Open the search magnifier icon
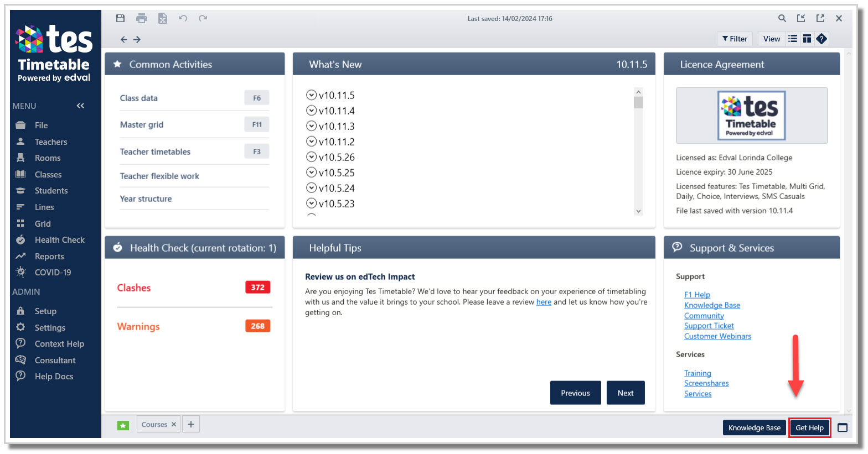 (782, 18)
